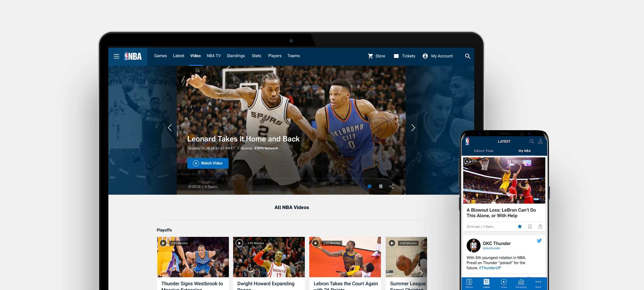This screenshot has width=644, height=290.
Task: Play the Dwight Howard Expanding video icon
Action: [x=239, y=243]
